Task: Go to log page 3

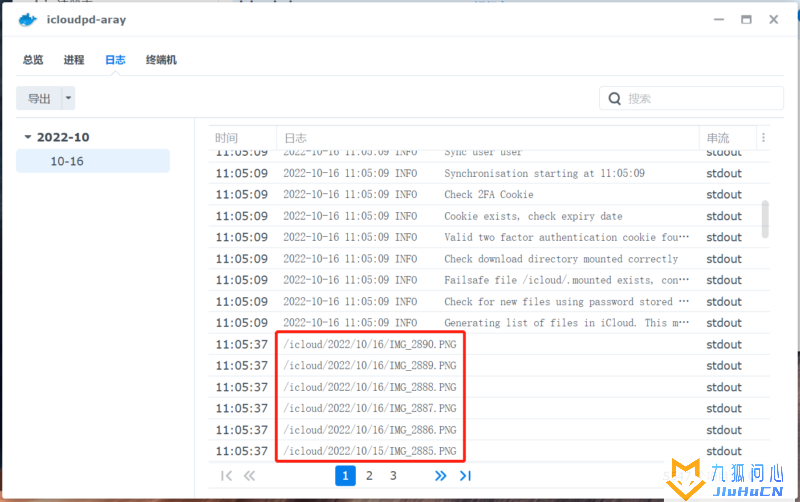Action: (x=393, y=476)
